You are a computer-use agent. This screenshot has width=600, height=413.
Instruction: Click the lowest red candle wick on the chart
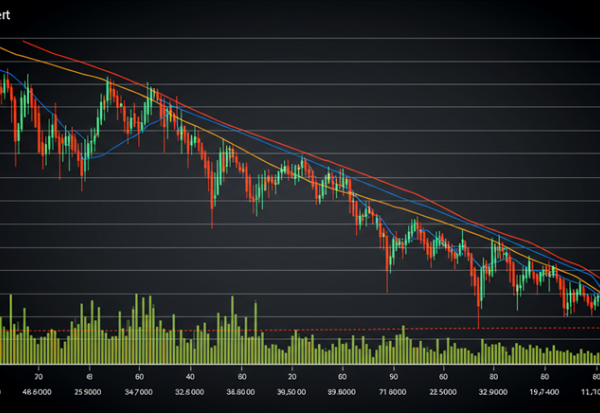pos(479,320)
